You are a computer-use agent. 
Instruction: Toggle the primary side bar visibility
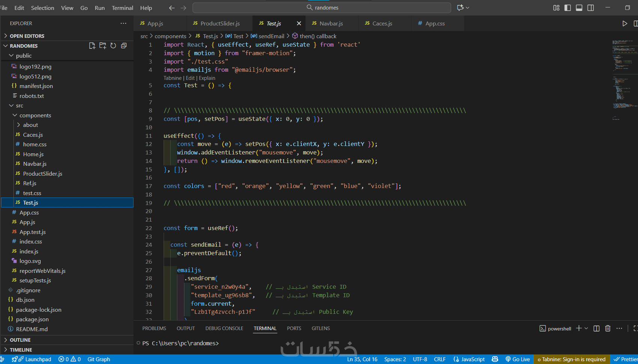567,8
